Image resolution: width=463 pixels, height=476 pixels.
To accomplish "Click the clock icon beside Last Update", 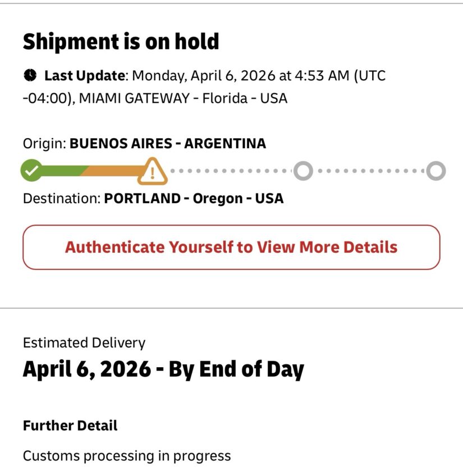I will coord(30,75).
